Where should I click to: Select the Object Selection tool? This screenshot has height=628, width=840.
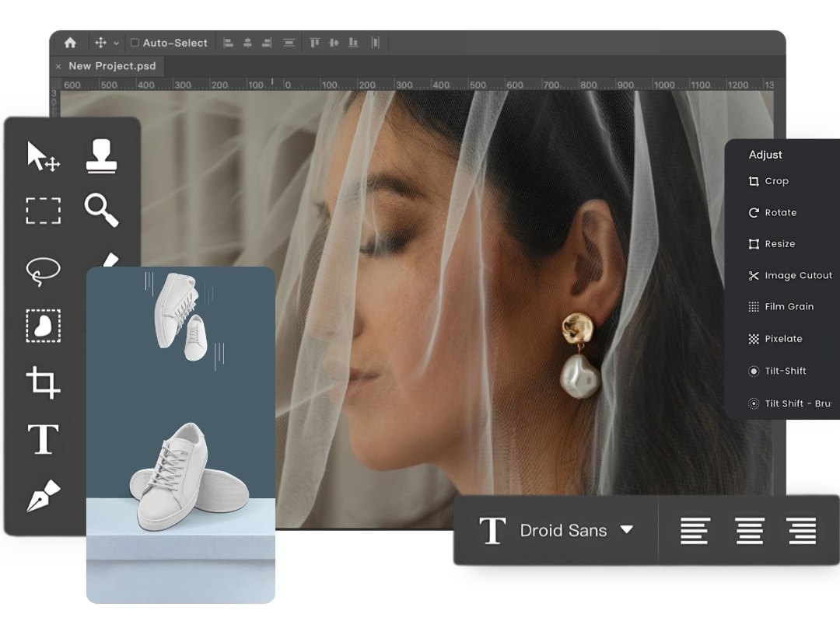pyautogui.click(x=43, y=326)
